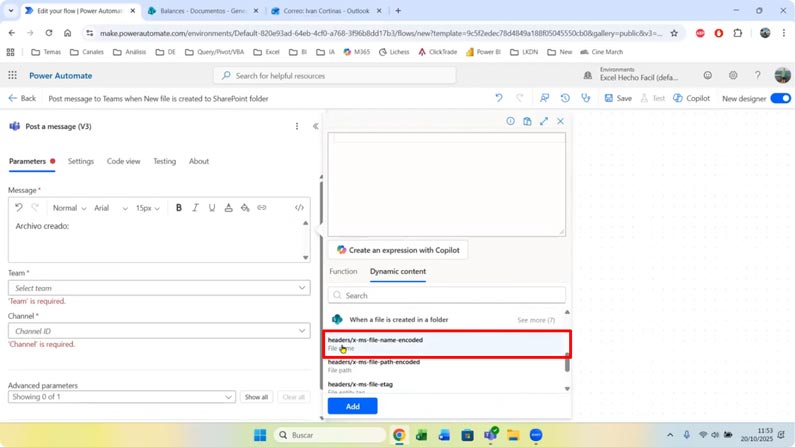Click the down arrow of dynamic content list scrollbar
795x447 pixels.
[x=567, y=389]
